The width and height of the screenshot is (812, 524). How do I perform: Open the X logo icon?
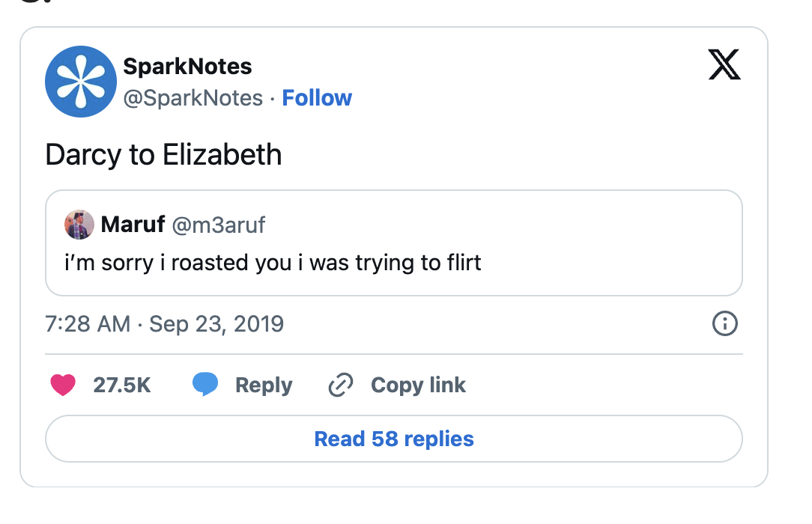(x=724, y=66)
